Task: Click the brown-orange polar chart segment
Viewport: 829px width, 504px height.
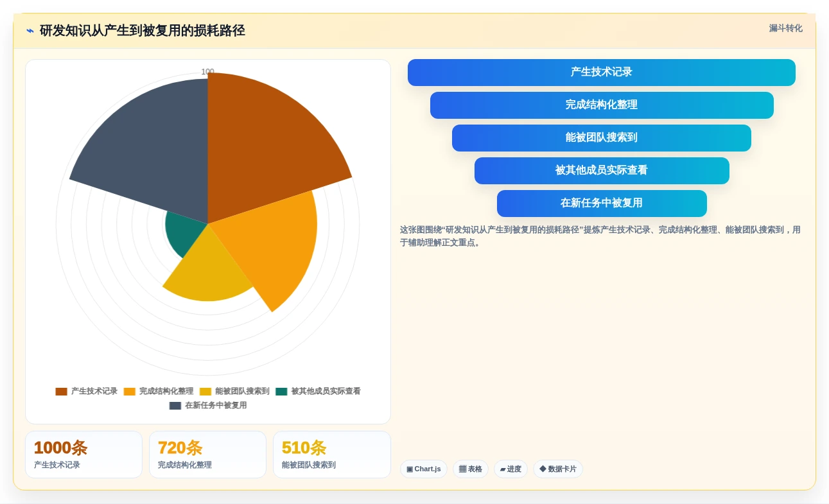Action: 263,148
